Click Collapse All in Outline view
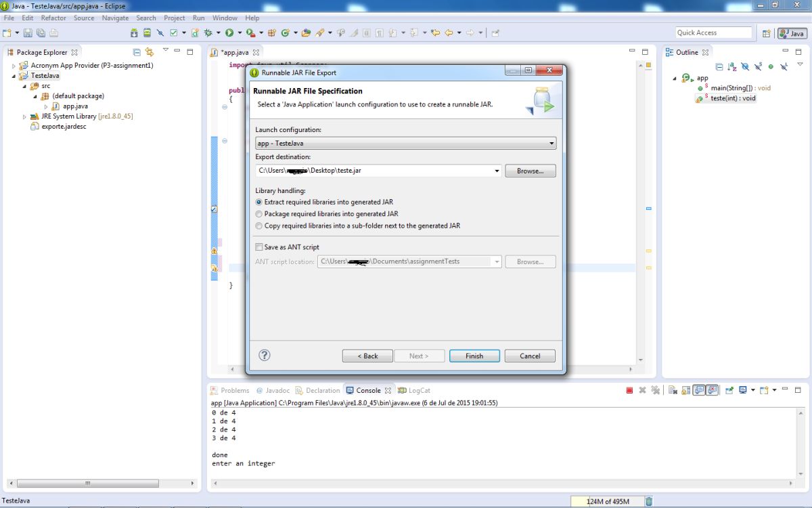This screenshot has width=812, height=508. click(x=719, y=66)
